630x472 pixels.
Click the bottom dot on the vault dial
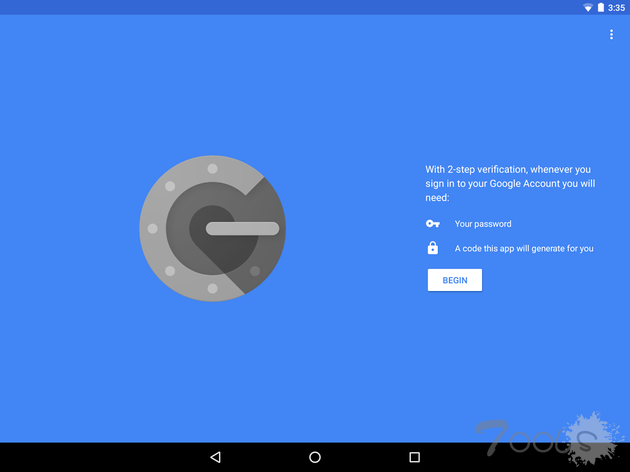pyautogui.click(x=212, y=287)
